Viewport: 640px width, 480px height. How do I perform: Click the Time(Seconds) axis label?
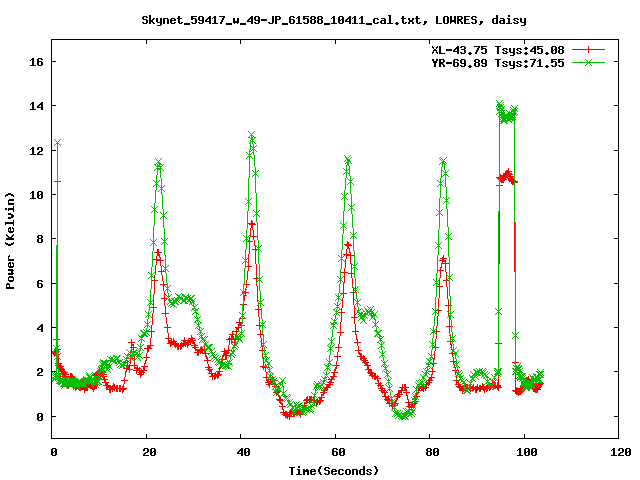334,471
